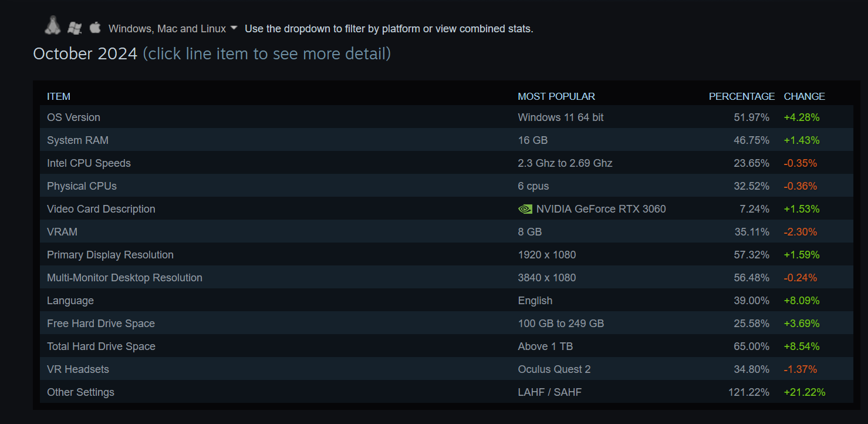The image size is (868, 424).
Task: Select the Video Card Description row
Action: coord(446,208)
